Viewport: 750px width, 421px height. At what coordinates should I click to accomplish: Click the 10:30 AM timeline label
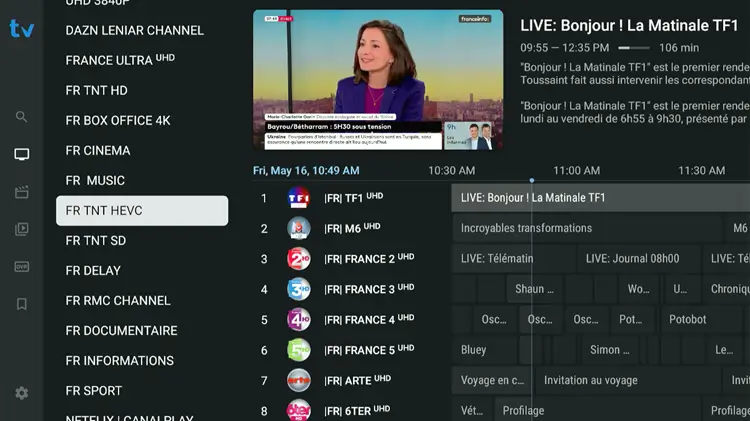pyautogui.click(x=452, y=170)
